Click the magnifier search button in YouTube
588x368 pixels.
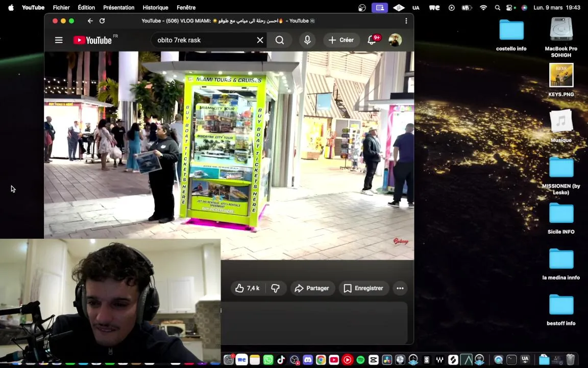pyautogui.click(x=280, y=40)
